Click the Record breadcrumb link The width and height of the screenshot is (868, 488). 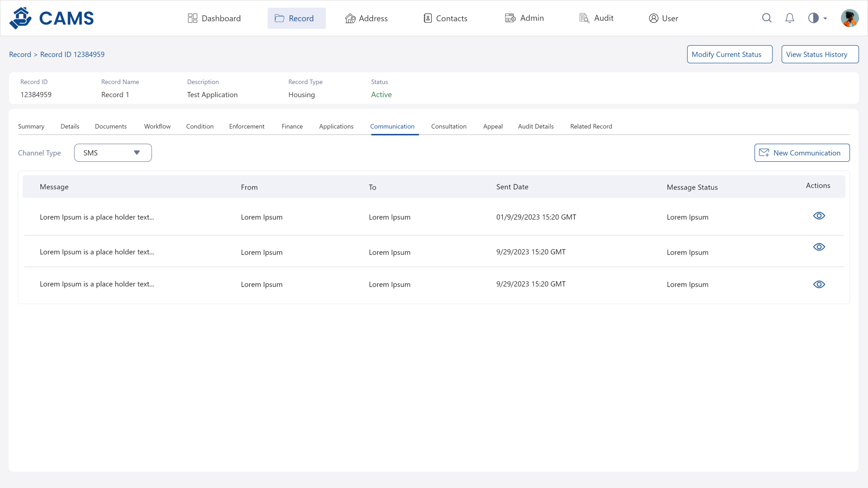click(20, 55)
